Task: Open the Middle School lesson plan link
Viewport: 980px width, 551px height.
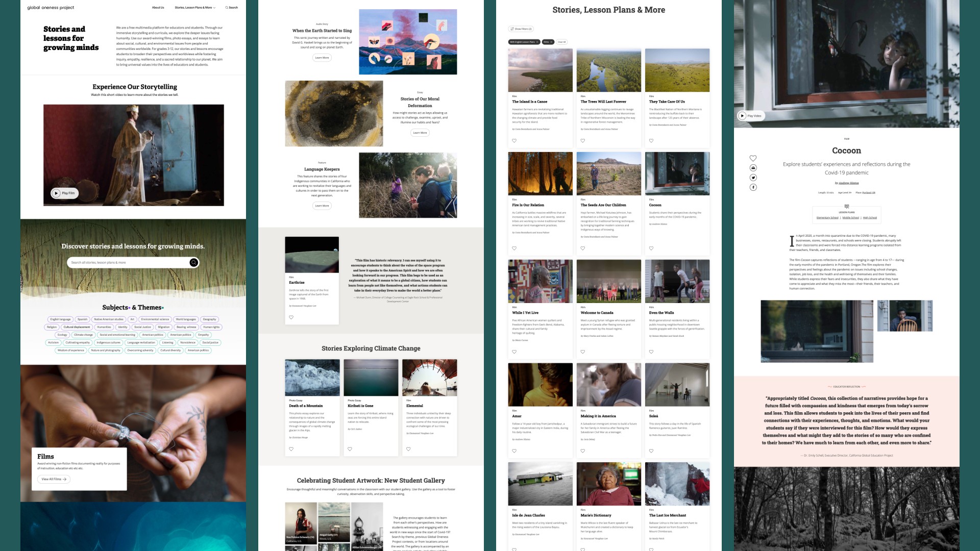Action: coord(850,218)
